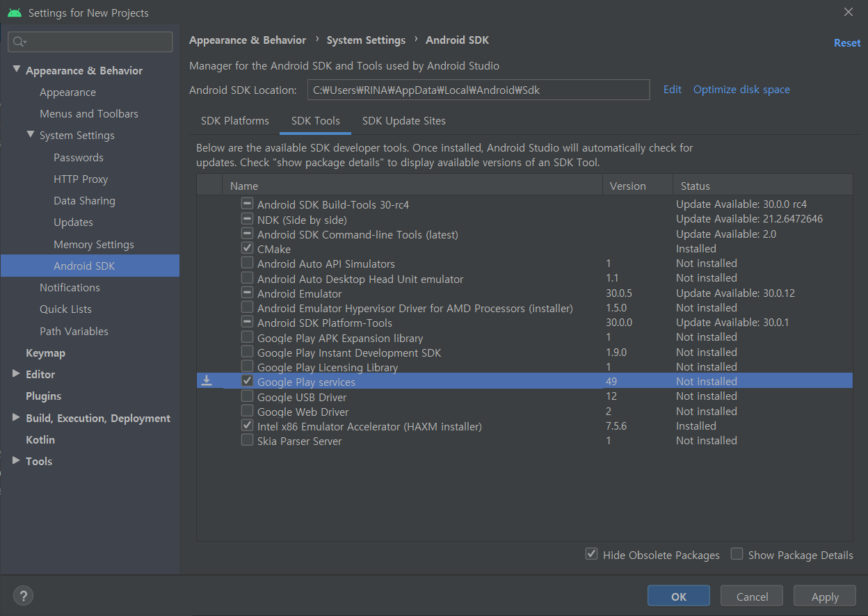
Task: Click Edit link for SDK location
Action: point(673,90)
